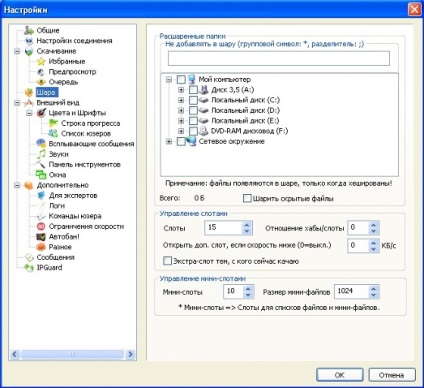Click the tree horizontal scrollbar right arrow
The image size is (424, 388).
(130, 354)
